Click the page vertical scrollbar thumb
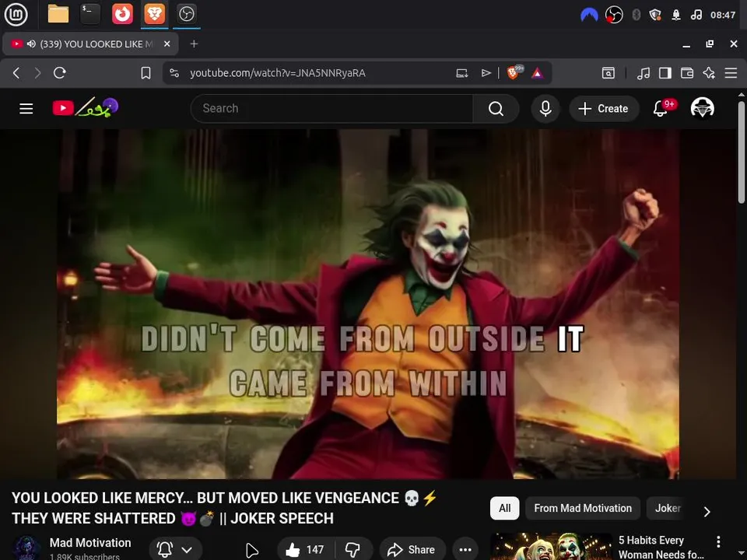747x560 pixels. [742, 152]
